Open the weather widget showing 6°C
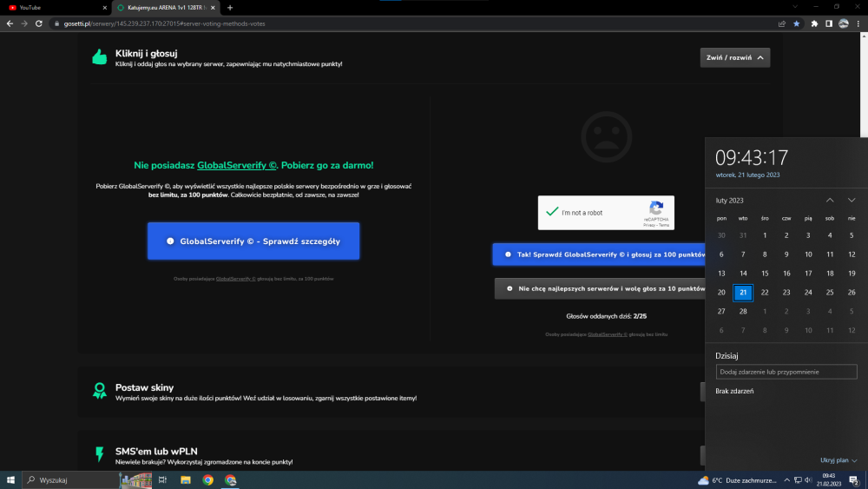Screen dimensions: 868x489 click(x=737, y=480)
